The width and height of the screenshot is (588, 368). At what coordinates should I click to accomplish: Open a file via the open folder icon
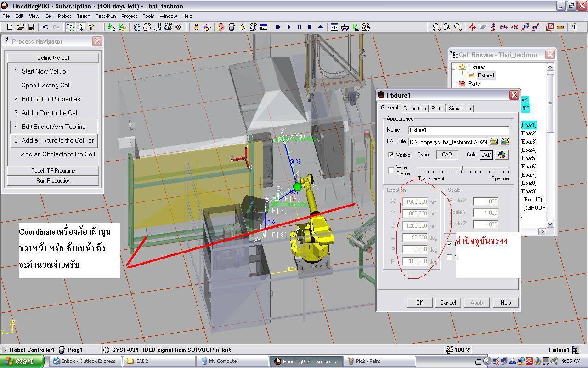(20, 27)
